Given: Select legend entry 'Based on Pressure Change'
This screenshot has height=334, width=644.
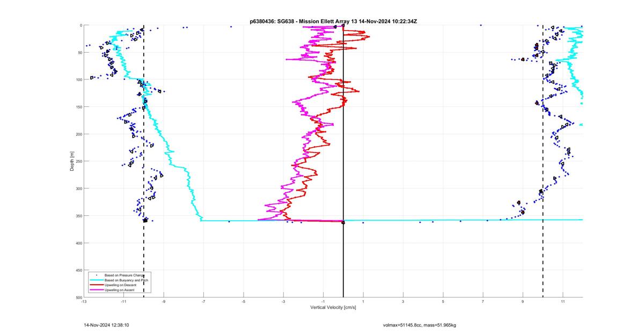Looking at the screenshot, I should (x=125, y=275).
